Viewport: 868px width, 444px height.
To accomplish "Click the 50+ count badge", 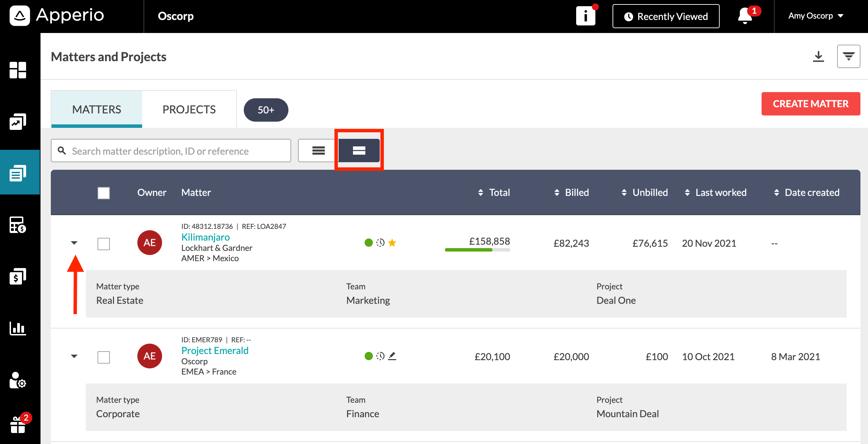I will click(266, 110).
